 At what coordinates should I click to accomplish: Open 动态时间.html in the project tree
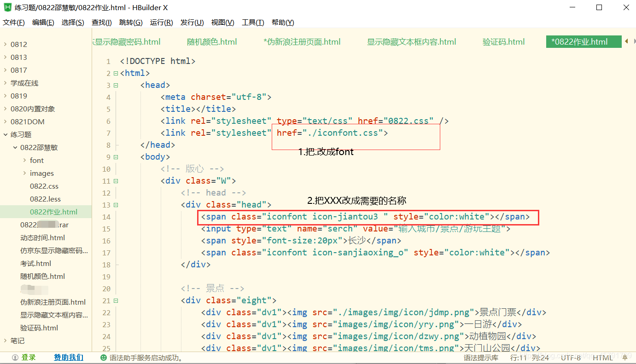42,238
